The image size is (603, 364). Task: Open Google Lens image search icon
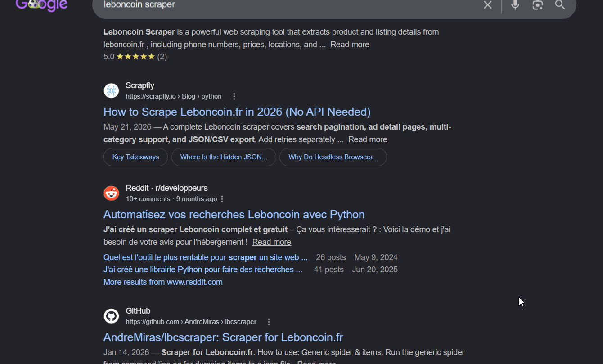pyautogui.click(x=538, y=5)
